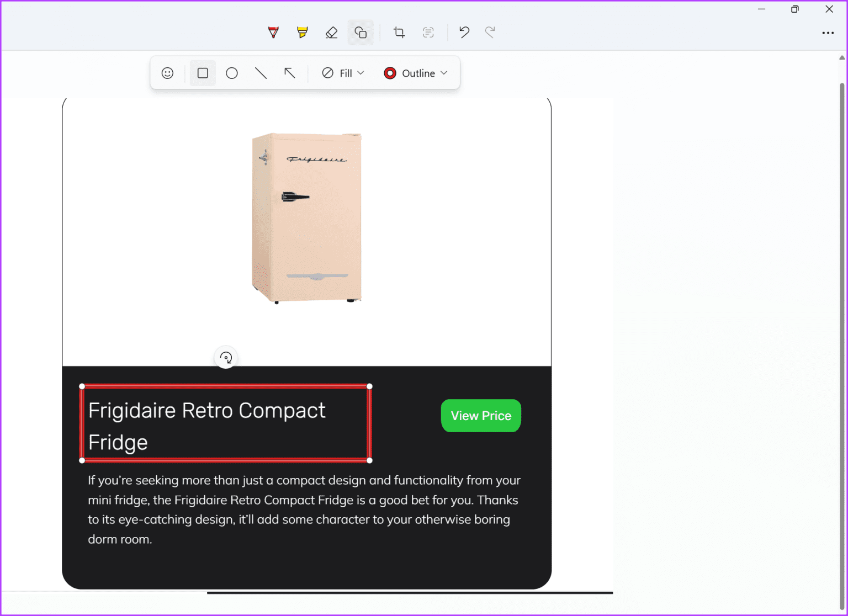Insert an emoji shape
Screen dimensions: 848x616
[167, 72]
